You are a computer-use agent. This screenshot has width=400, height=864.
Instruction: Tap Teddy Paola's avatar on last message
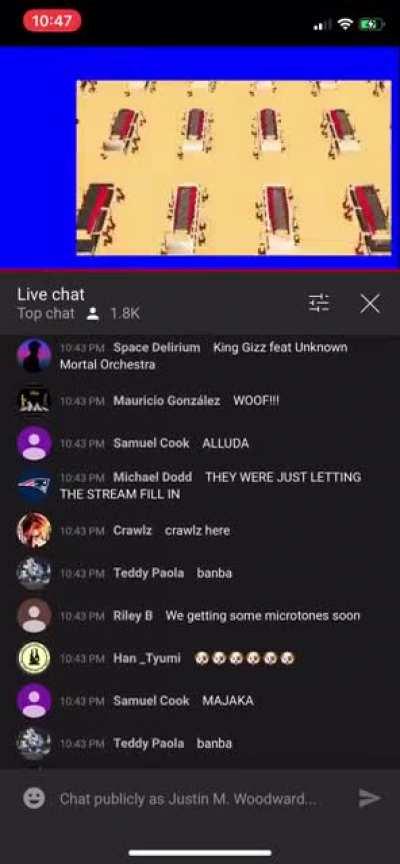[34, 743]
